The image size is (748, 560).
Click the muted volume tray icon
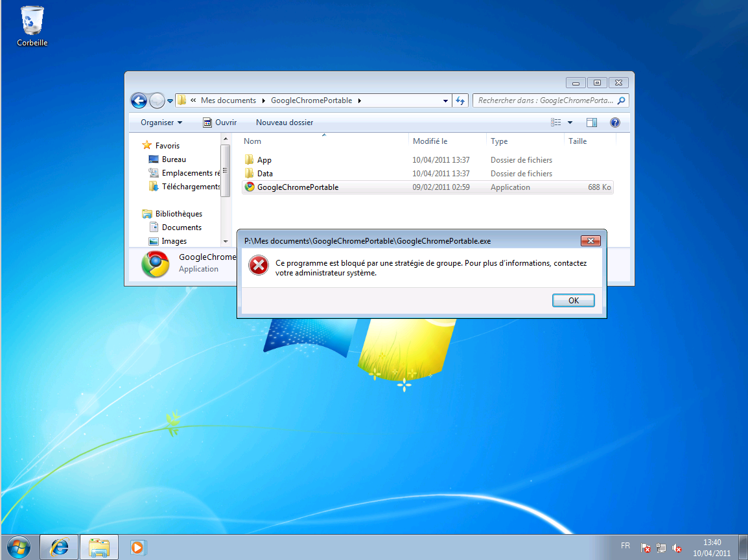pos(677,548)
